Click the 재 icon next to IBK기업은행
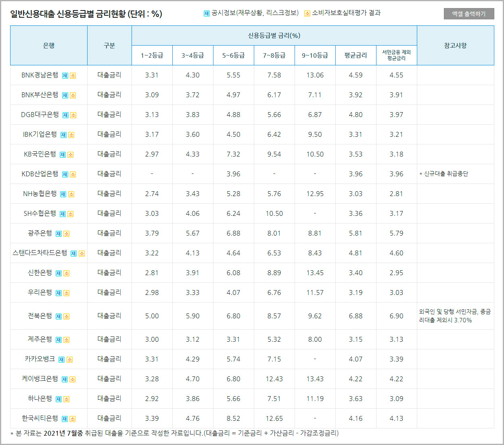 tap(63, 134)
